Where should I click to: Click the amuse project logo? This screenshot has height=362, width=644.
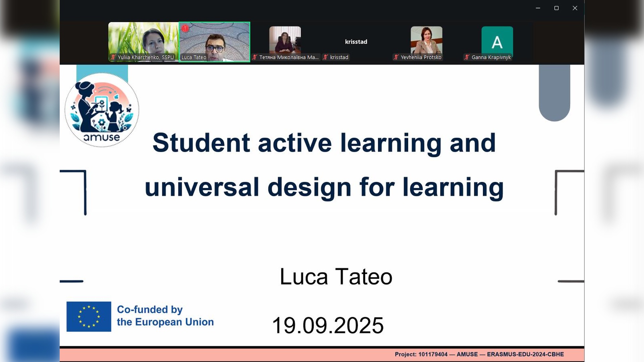click(x=102, y=110)
